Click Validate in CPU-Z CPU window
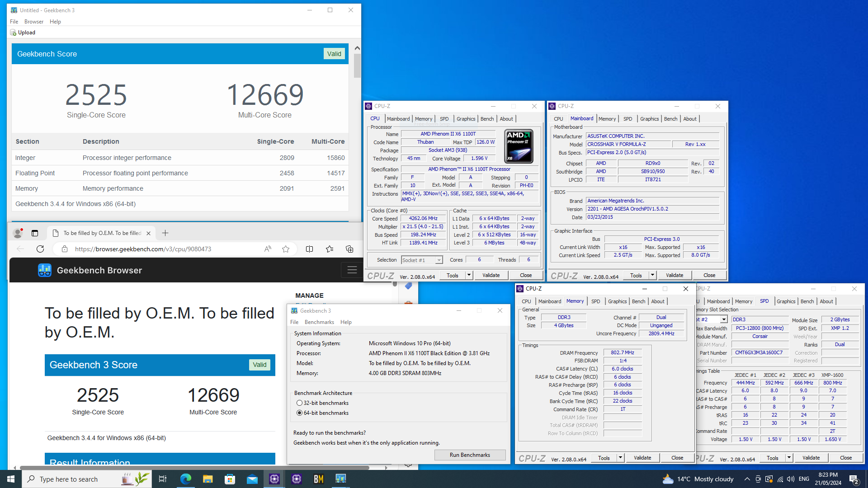Viewport: 868px width, 488px height. (x=491, y=275)
